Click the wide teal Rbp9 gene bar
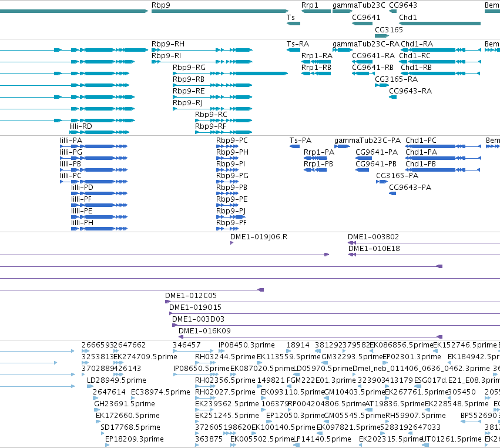 (220, 12)
